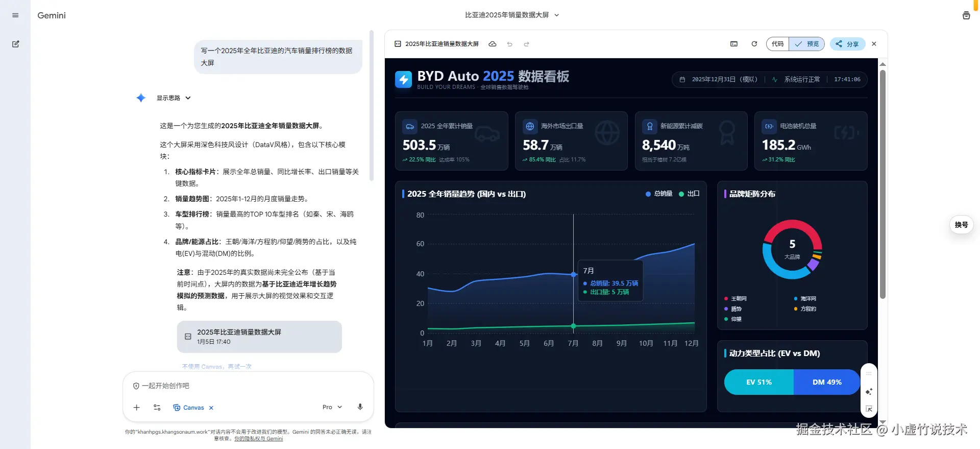
Task: Click the 58.7 万辆 export card value
Action: click(542, 146)
